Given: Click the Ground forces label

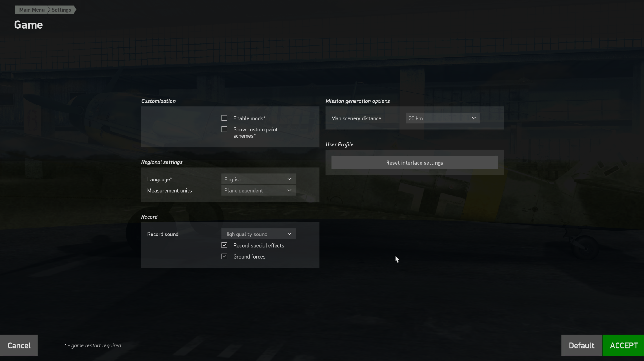Looking at the screenshot, I should 249,257.
